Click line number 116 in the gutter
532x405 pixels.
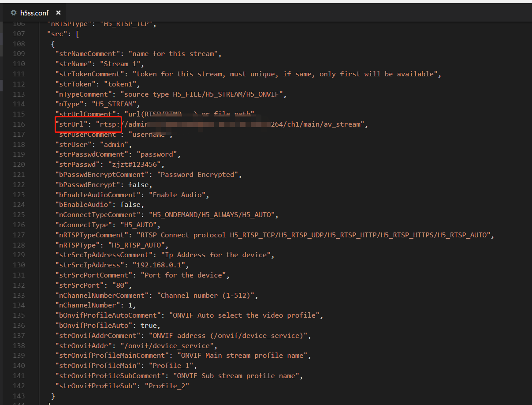pos(19,124)
